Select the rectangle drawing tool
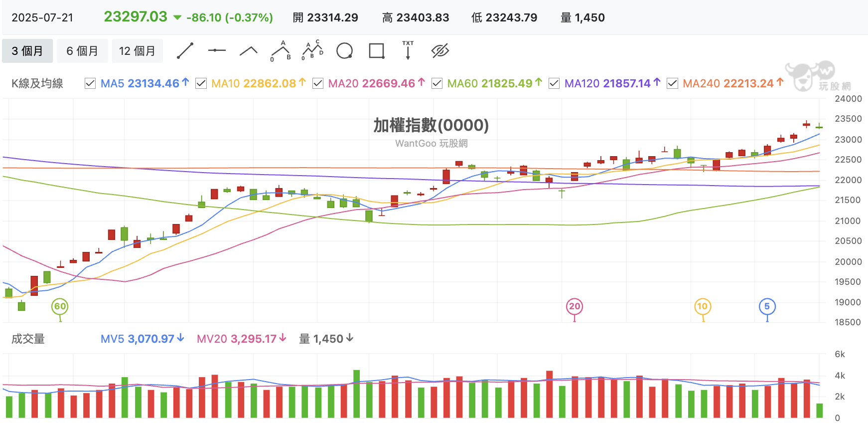The height and width of the screenshot is (426, 868). click(x=377, y=51)
